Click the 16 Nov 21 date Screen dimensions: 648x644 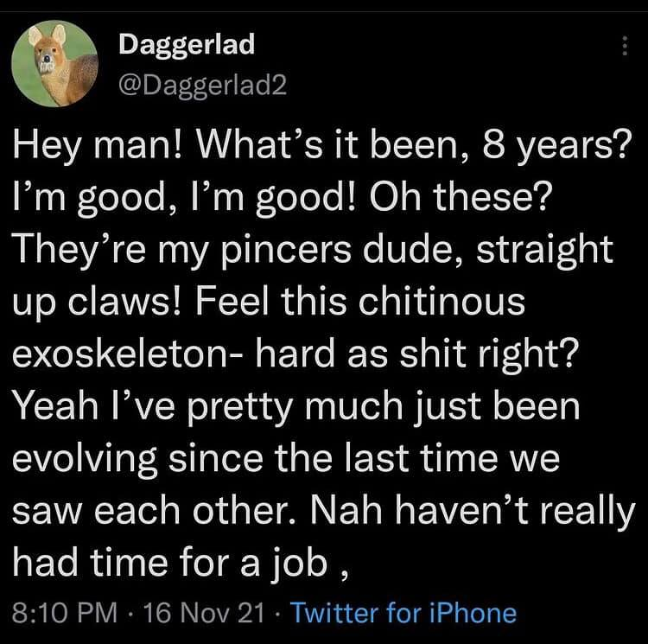202,613
